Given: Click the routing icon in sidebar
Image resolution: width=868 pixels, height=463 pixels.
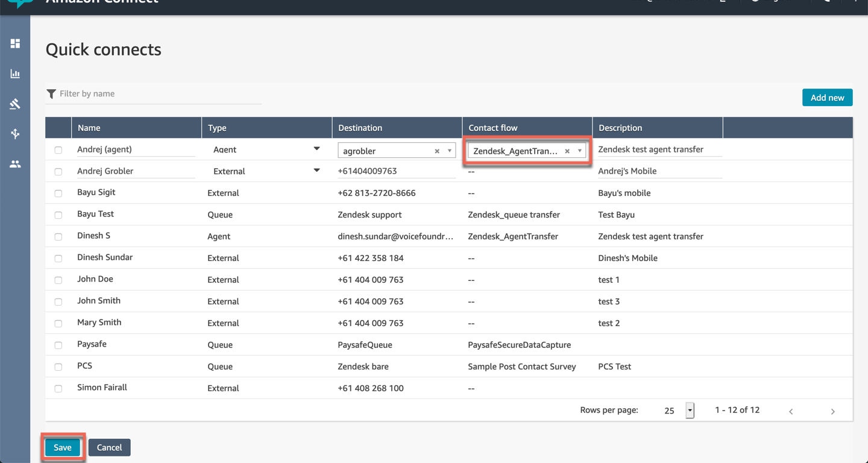Looking at the screenshot, I should (x=15, y=104).
